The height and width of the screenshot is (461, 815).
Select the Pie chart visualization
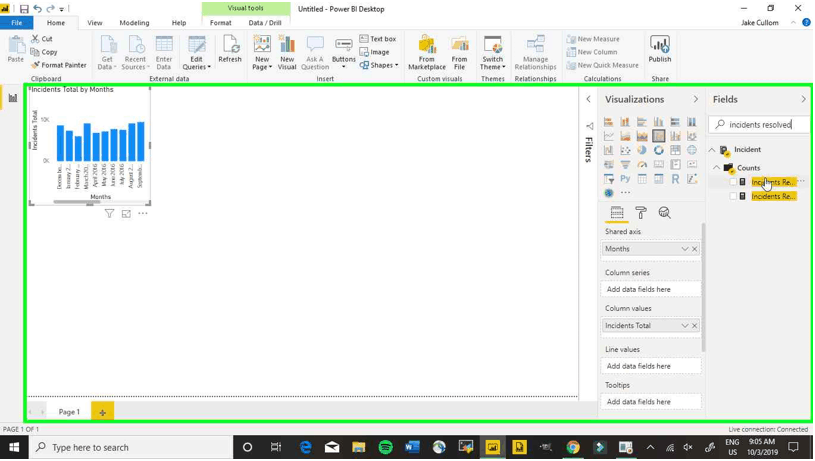click(x=641, y=150)
